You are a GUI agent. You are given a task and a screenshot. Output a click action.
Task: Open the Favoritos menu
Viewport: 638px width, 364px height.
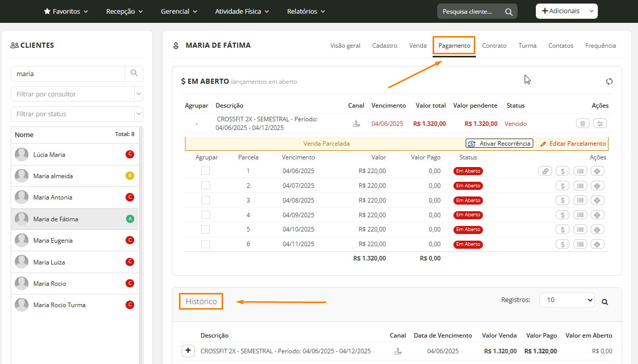click(x=66, y=11)
